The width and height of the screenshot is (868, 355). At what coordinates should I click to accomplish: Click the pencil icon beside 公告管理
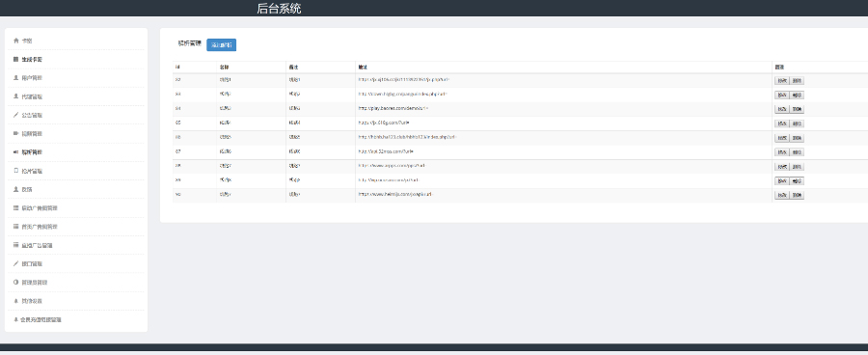(16, 115)
